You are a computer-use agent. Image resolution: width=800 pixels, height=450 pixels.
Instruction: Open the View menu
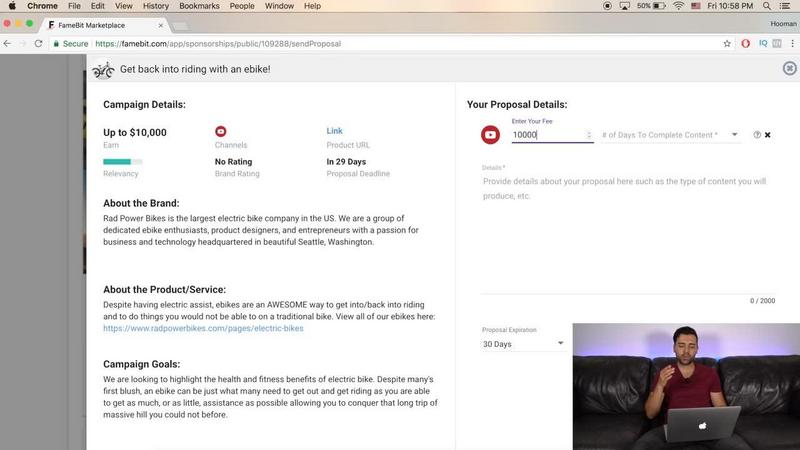pos(123,6)
